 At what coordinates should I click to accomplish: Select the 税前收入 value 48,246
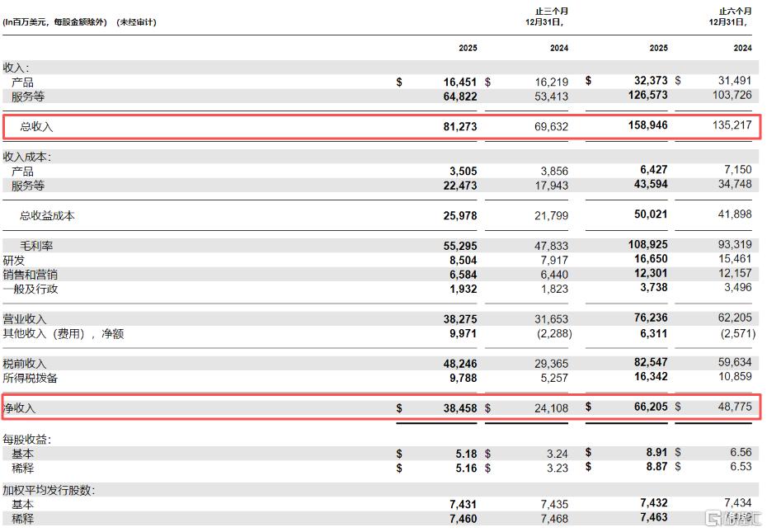click(x=460, y=363)
